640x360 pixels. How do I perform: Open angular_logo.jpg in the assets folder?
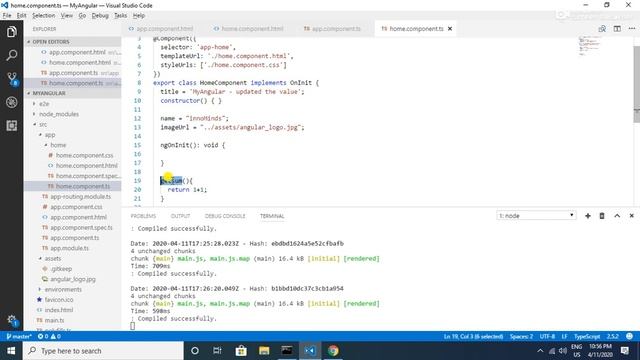click(x=73, y=279)
